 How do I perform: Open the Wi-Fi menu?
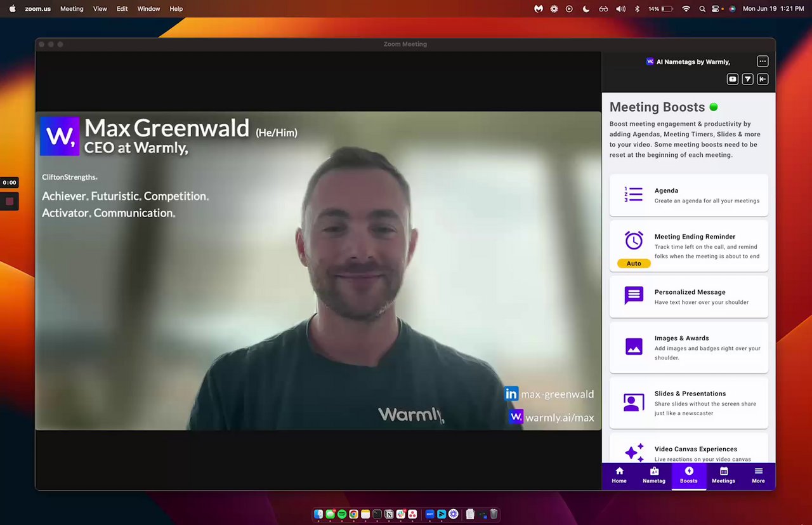pyautogui.click(x=686, y=9)
